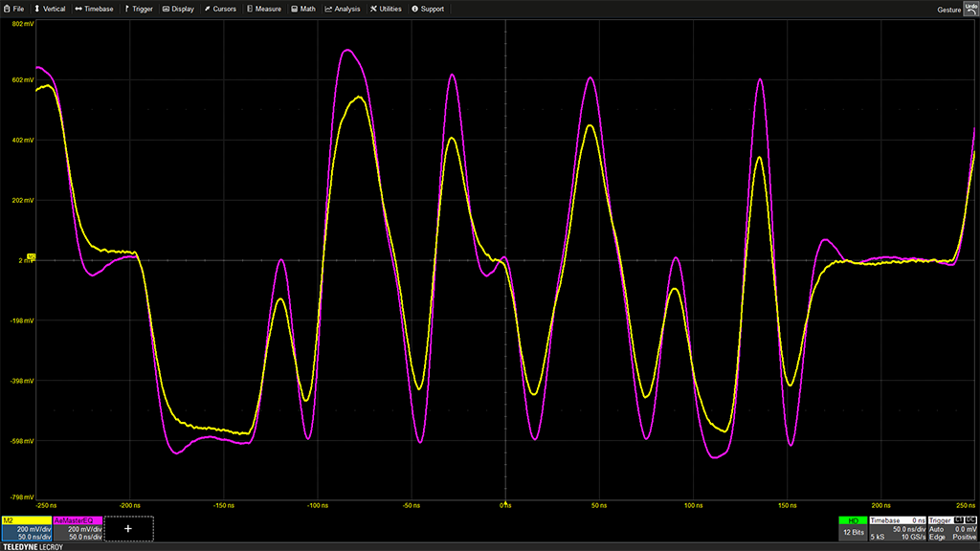Click the Utilities tools icon

[x=373, y=9]
